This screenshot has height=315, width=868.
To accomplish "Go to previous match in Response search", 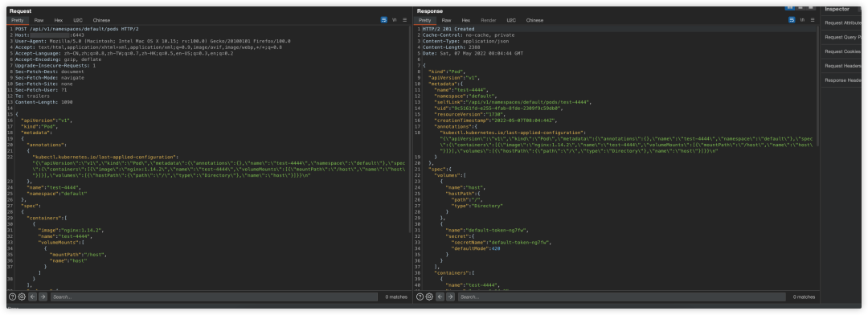I will (x=440, y=297).
